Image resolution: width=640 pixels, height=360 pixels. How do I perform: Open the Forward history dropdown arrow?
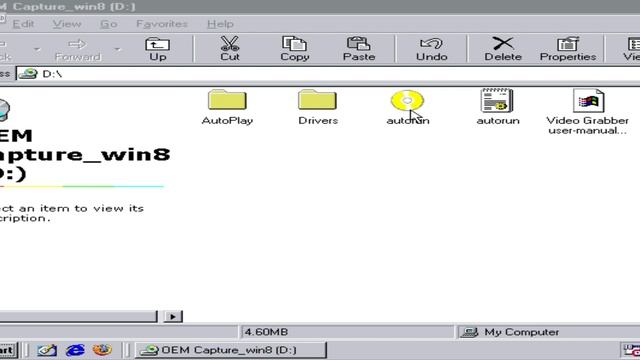[x=118, y=49]
